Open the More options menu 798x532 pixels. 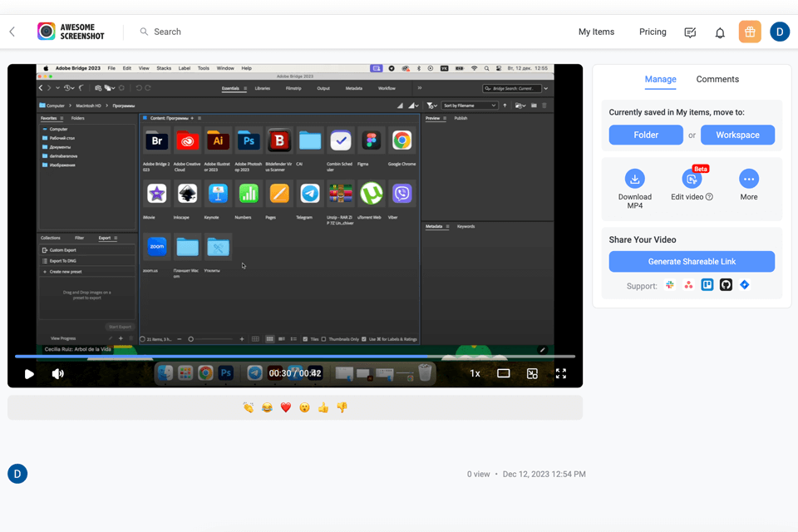click(x=749, y=185)
